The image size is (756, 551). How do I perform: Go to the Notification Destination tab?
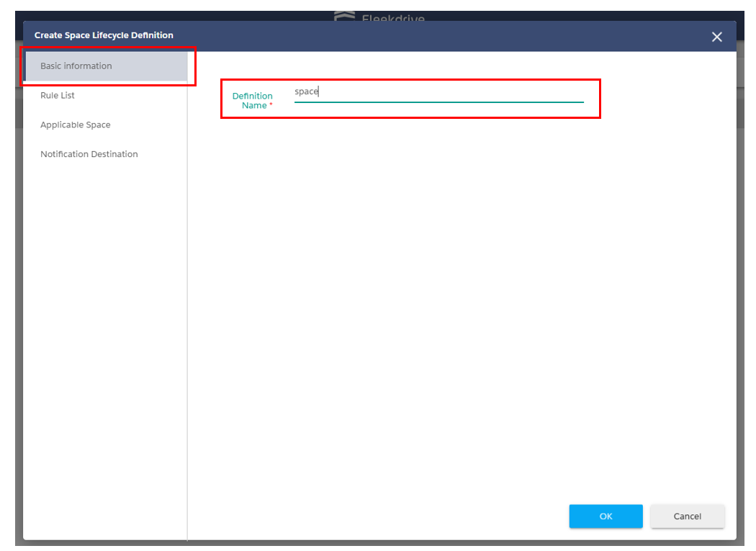(89, 154)
